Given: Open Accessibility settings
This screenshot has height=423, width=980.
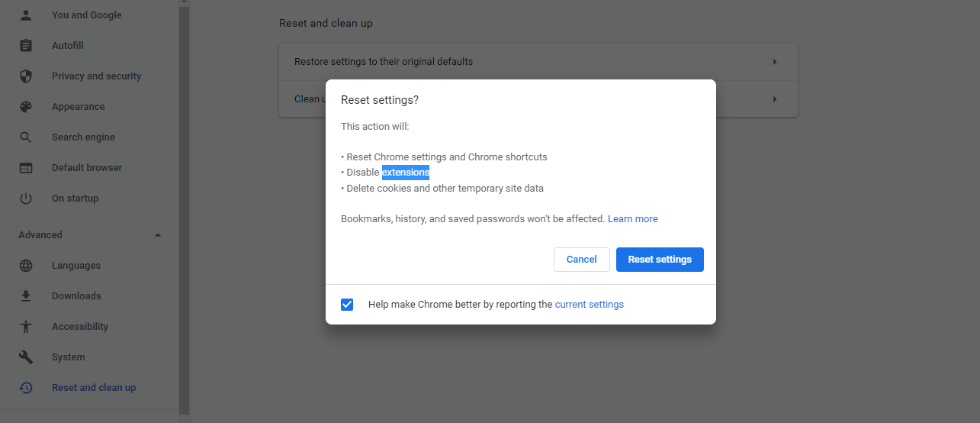Looking at the screenshot, I should [x=80, y=327].
